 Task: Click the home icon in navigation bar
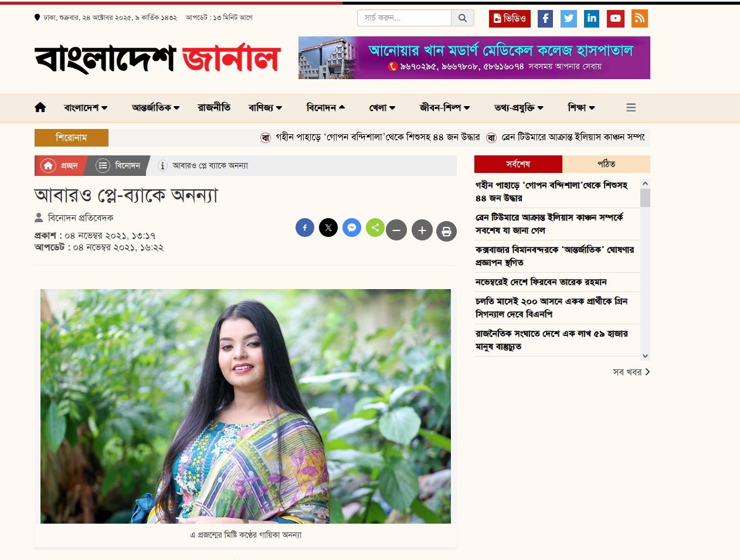coord(40,107)
